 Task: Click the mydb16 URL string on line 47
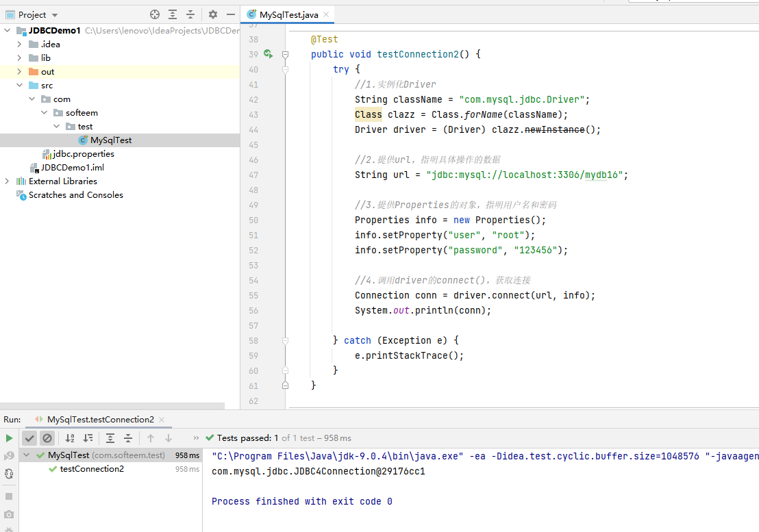[524, 175]
